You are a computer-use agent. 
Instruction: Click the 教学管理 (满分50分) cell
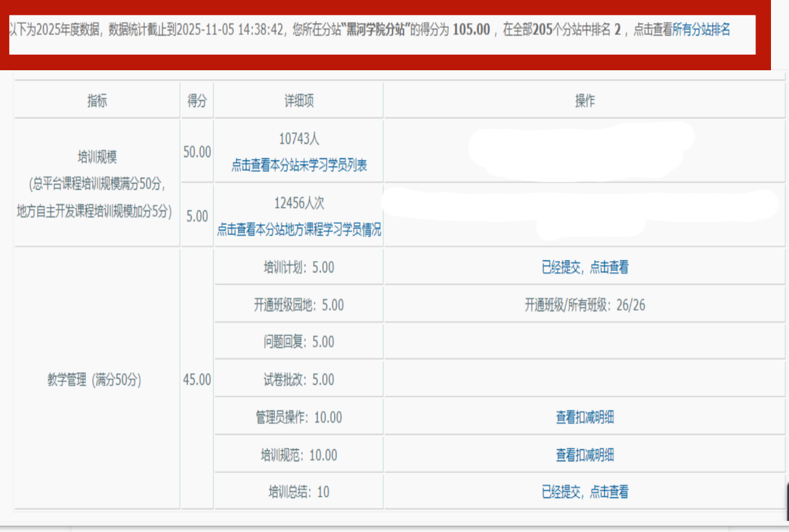tap(95, 380)
